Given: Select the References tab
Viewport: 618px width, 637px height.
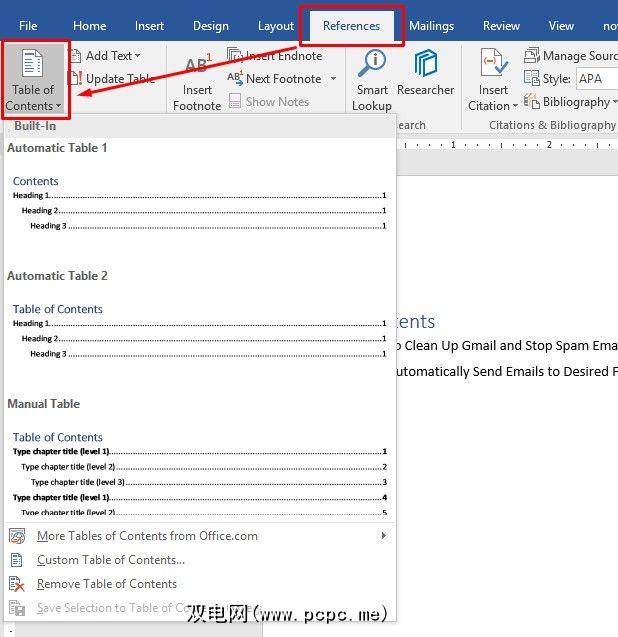Looking at the screenshot, I should [351, 26].
